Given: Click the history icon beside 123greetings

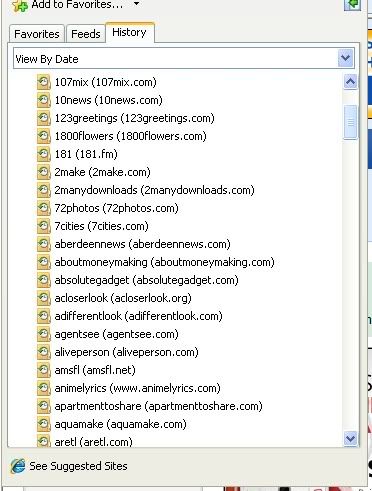Looking at the screenshot, I should click(43, 118).
